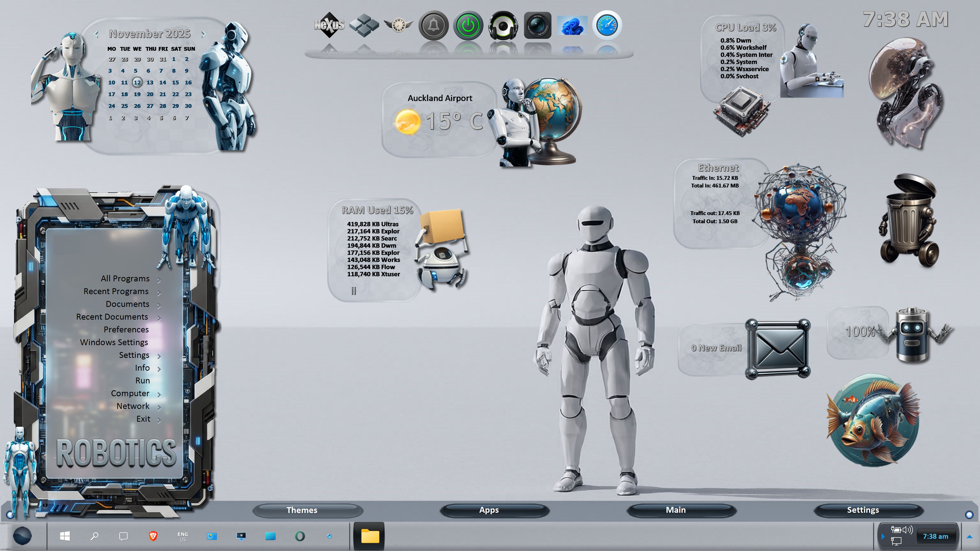Viewport: 980px width, 551px height.
Task: Click the green power button icon
Action: 468,26
